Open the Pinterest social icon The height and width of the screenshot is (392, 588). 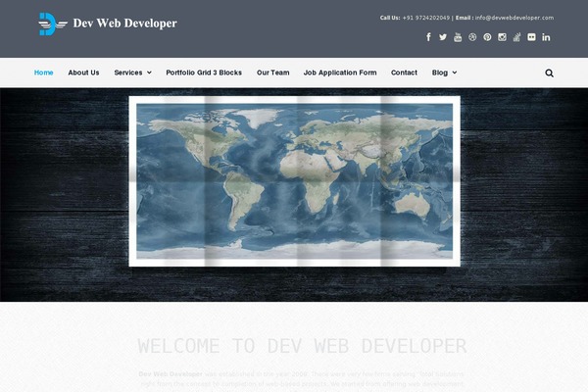pyautogui.click(x=487, y=37)
